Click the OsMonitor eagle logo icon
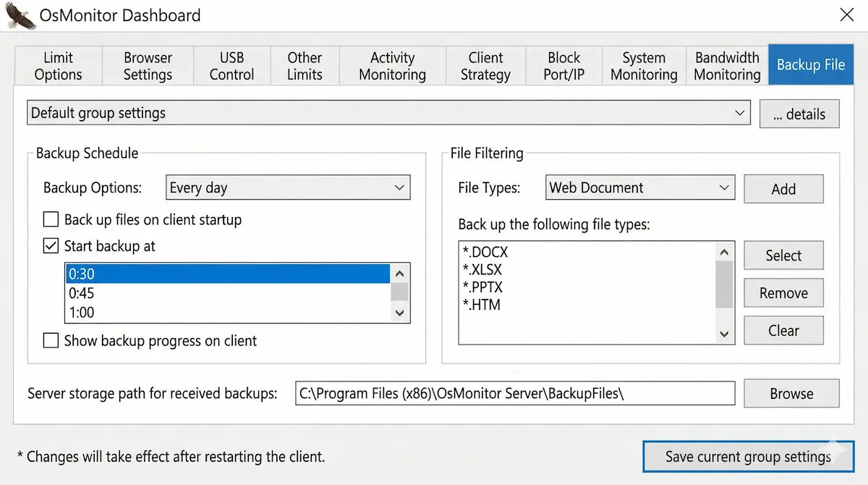 (x=20, y=16)
